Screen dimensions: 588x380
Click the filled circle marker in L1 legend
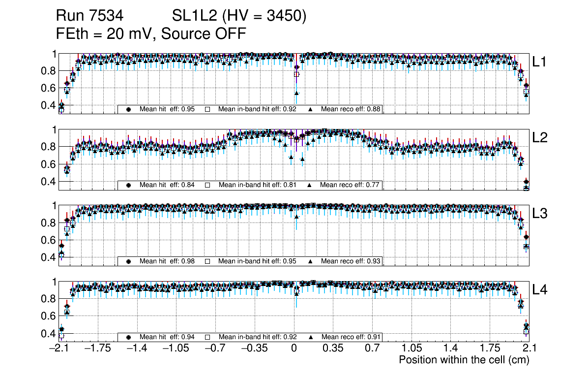[129, 109]
